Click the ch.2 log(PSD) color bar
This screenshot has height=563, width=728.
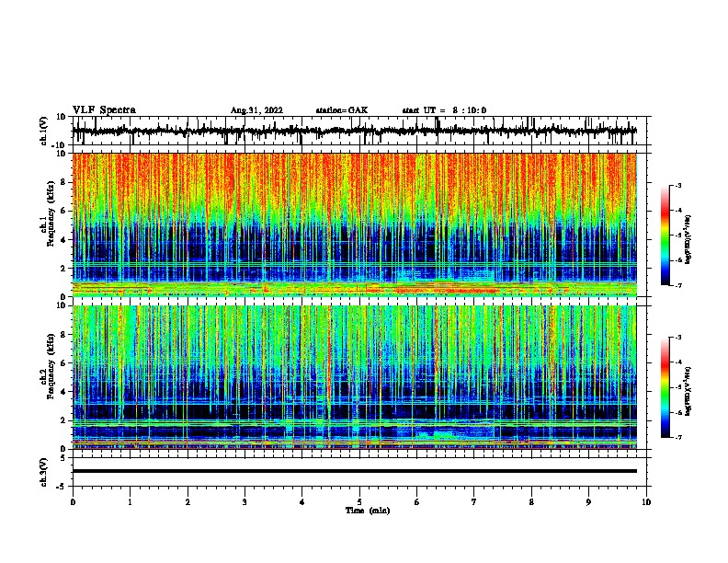point(665,387)
